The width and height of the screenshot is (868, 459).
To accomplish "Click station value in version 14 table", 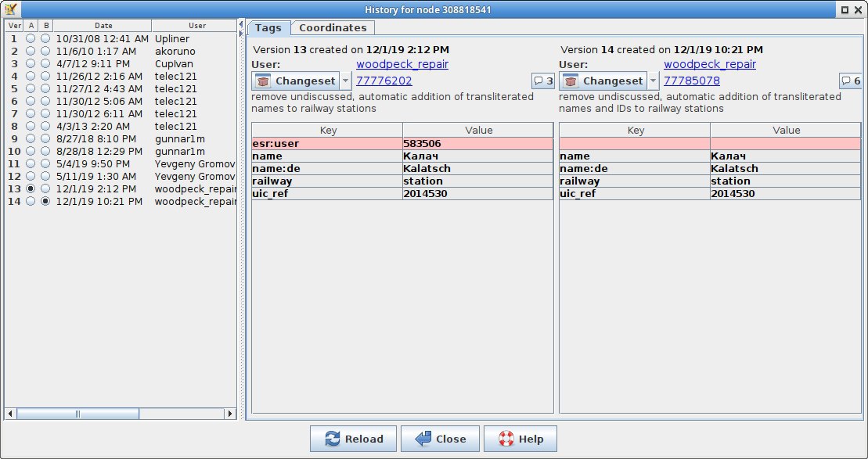I will tap(786, 181).
